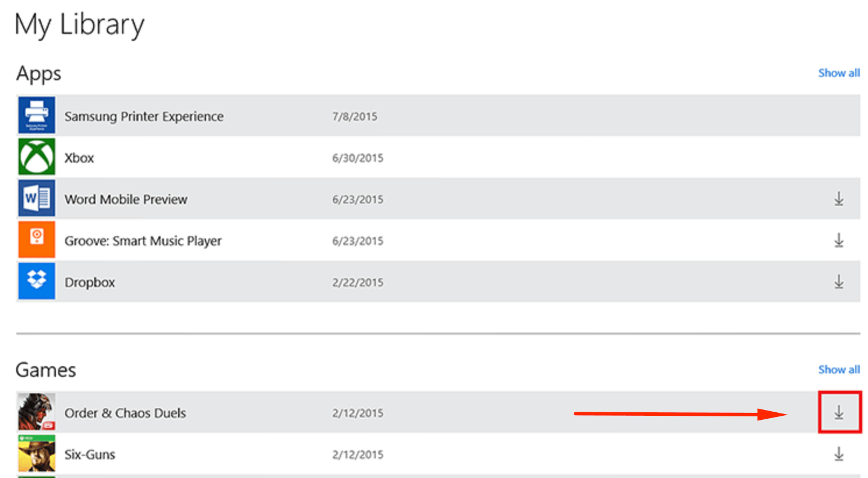Click the Order & Chaos Duels title
The height and width of the screenshot is (478, 868).
(125, 413)
